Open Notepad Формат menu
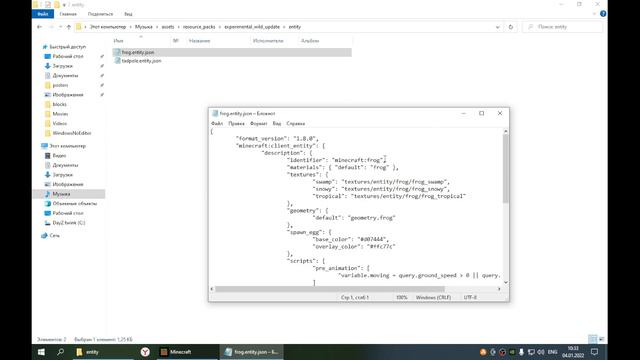The image size is (640, 360). (258, 123)
